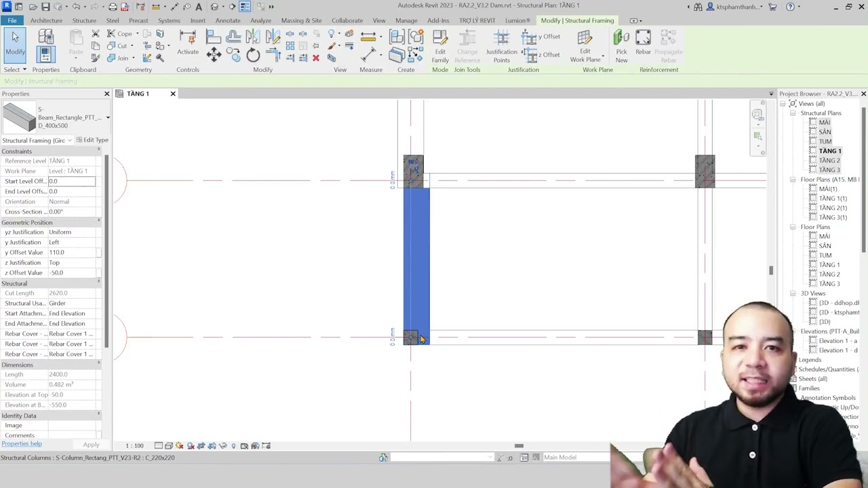Click the y Offset justification tool
868x488 pixels.
[541, 37]
